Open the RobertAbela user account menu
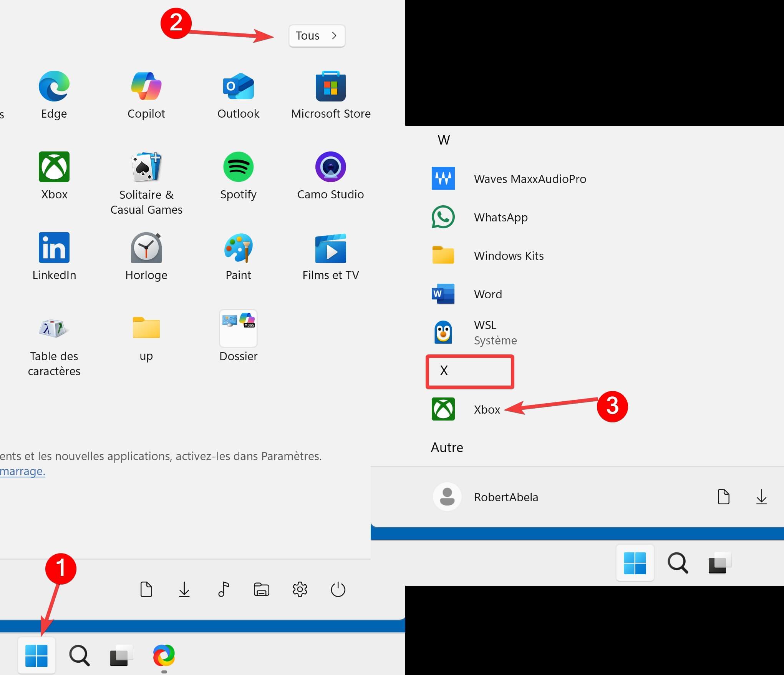Image resolution: width=784 pixels, height=675 pixels. pyautogui.click(x=486, y=497)
